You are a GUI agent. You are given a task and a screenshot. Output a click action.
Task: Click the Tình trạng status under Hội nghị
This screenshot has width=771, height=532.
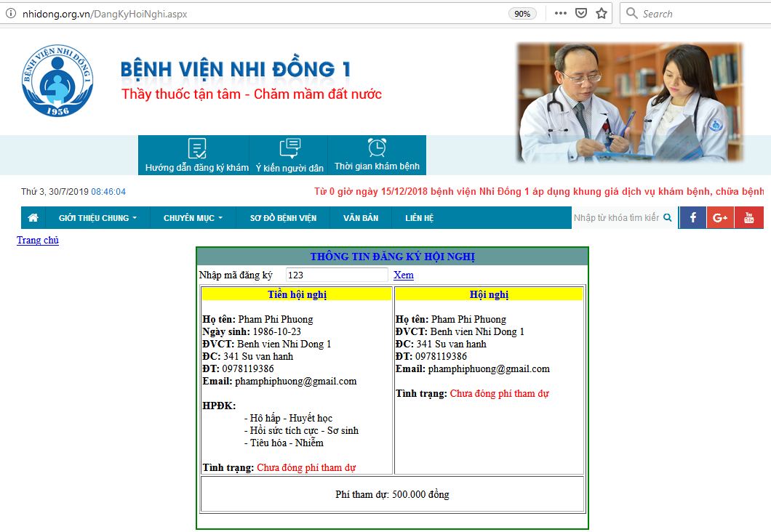(x=473, y=393)
